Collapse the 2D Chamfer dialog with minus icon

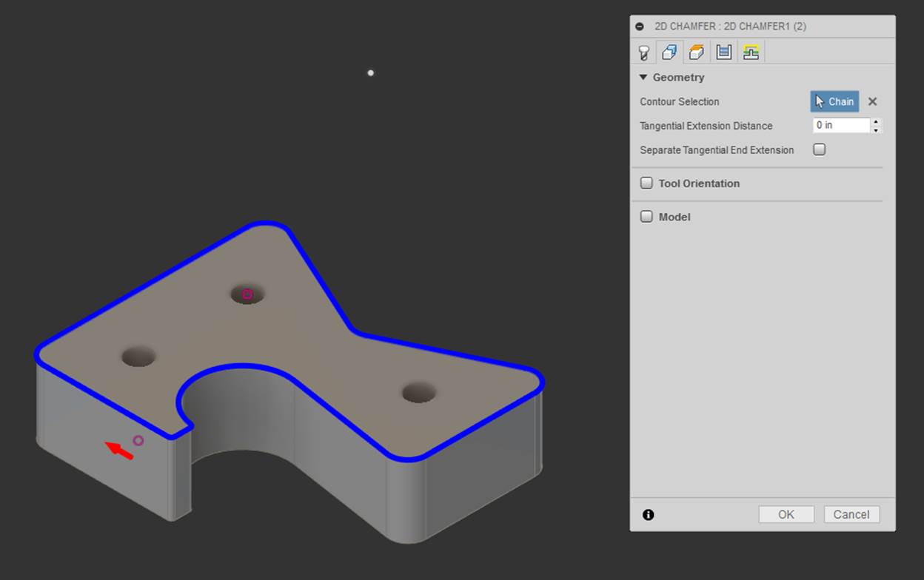(x=640, y=27)
